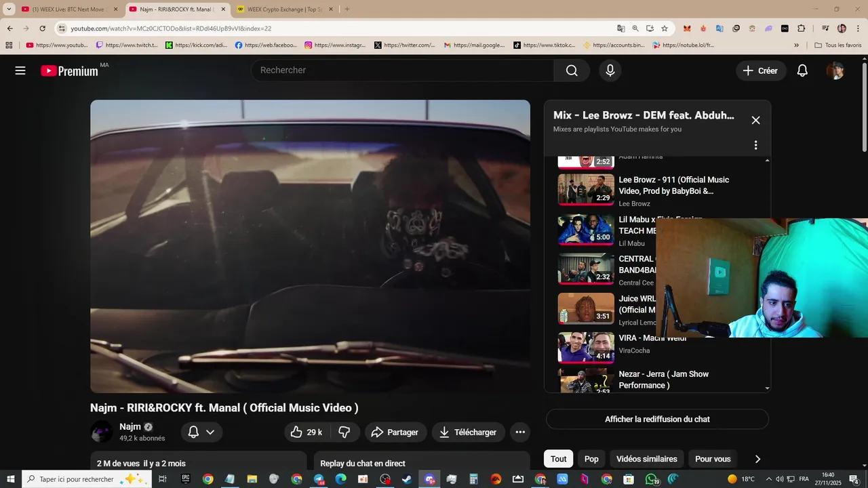Open the MetaMask fox extension
Viewport: 868px width, 488px height.
tap(687, 28)
